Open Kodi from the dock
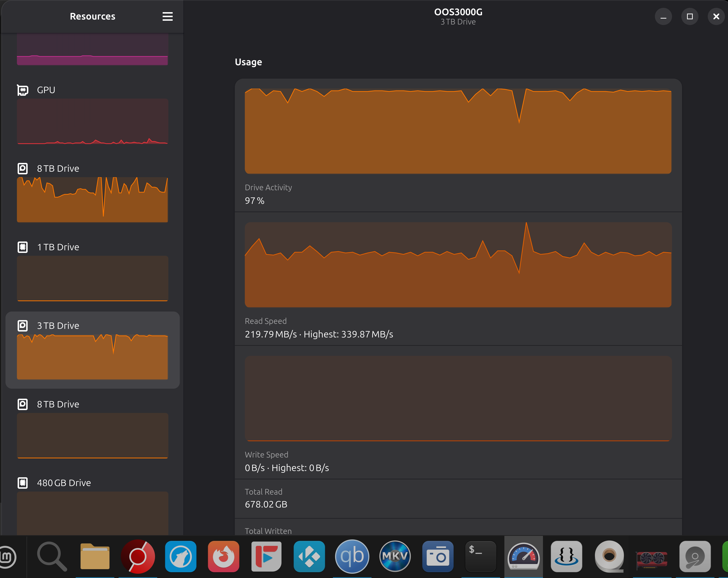728x578 pixels. (x=309, y=556)
